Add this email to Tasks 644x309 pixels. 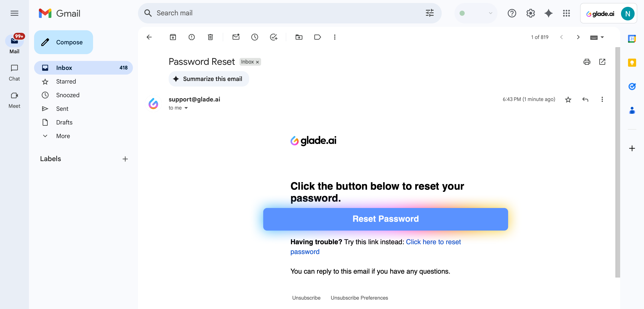point(273,37)
